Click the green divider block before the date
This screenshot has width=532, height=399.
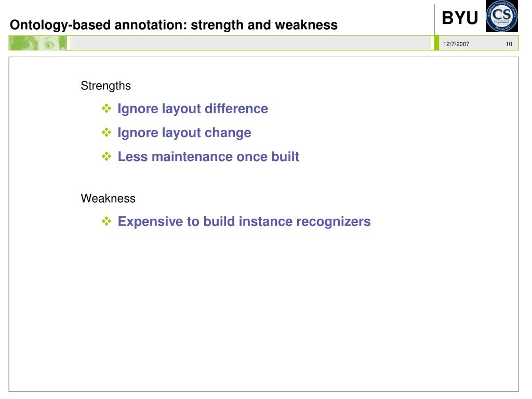pyautogui.click(x=436, y=43)
